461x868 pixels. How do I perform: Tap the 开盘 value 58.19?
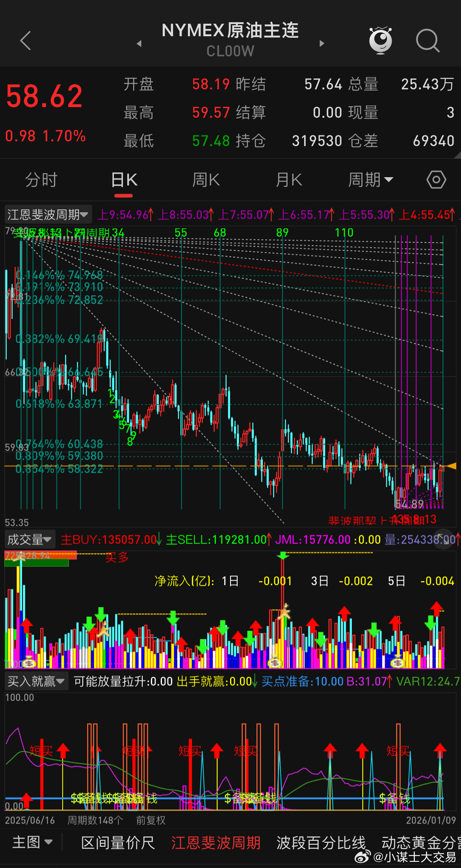211,84
